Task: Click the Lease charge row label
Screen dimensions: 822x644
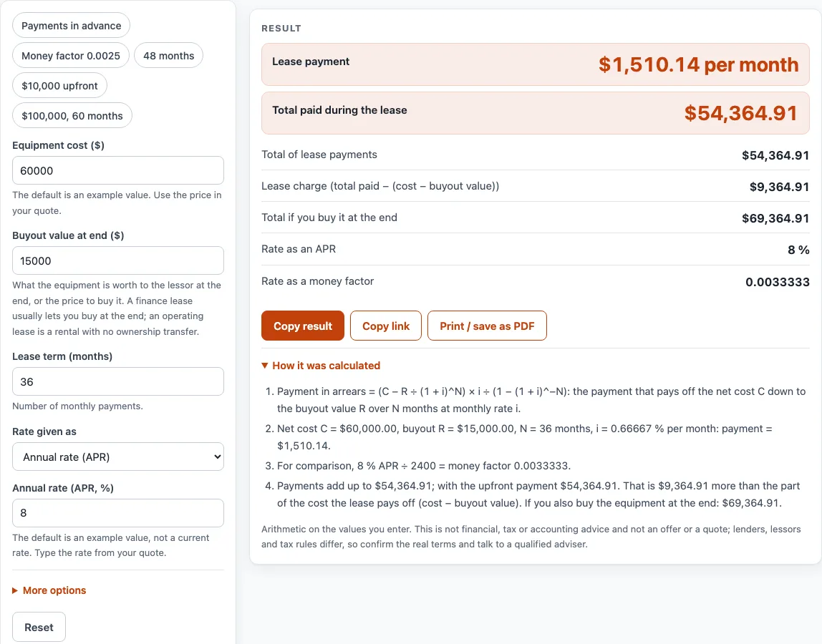Action: [380, 186]
